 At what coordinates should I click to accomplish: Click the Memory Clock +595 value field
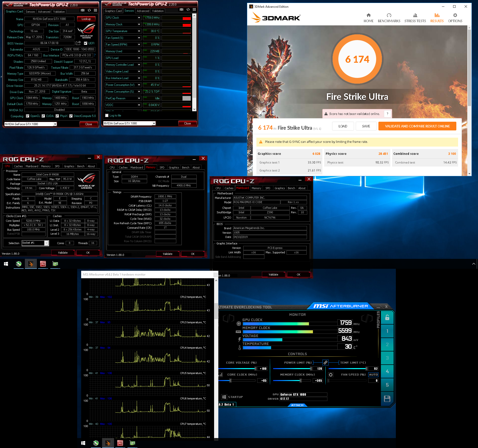(x=318, y=381)
